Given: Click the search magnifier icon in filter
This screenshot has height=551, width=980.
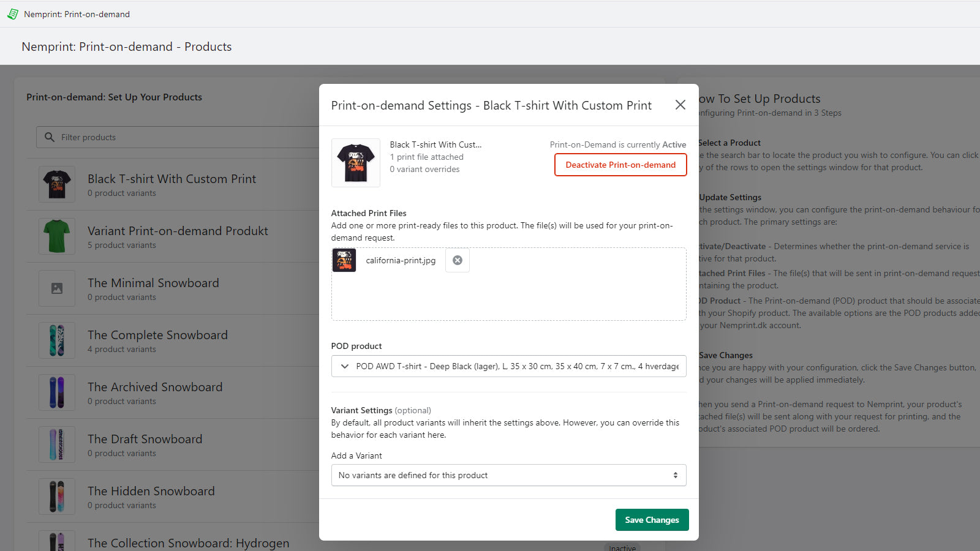Looking at the screenshot, I should 50,137.
